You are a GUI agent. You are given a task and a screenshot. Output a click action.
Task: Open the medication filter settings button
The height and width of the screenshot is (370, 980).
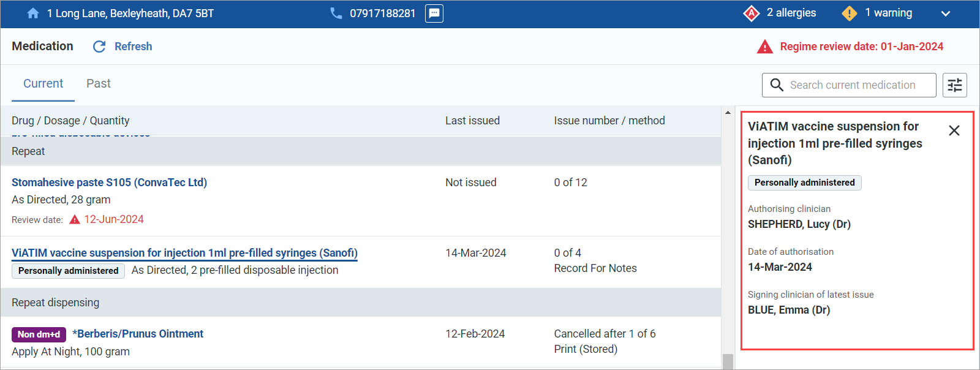955,85
